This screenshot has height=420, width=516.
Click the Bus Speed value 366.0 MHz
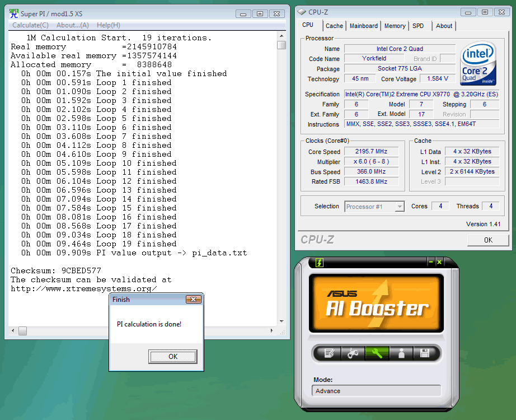[x=371, y=171]
